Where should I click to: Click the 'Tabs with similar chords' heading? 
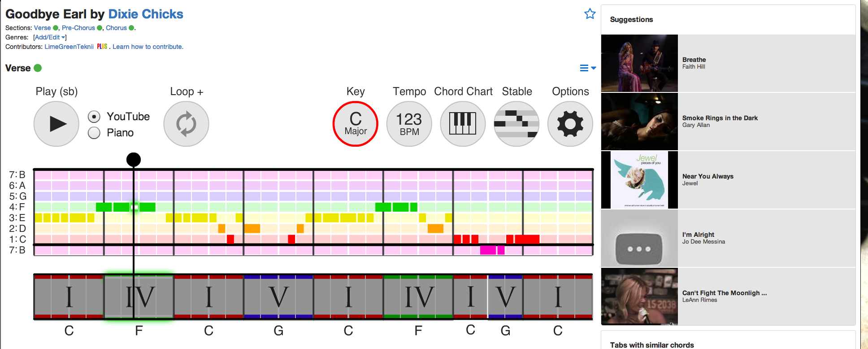[652, 345]
